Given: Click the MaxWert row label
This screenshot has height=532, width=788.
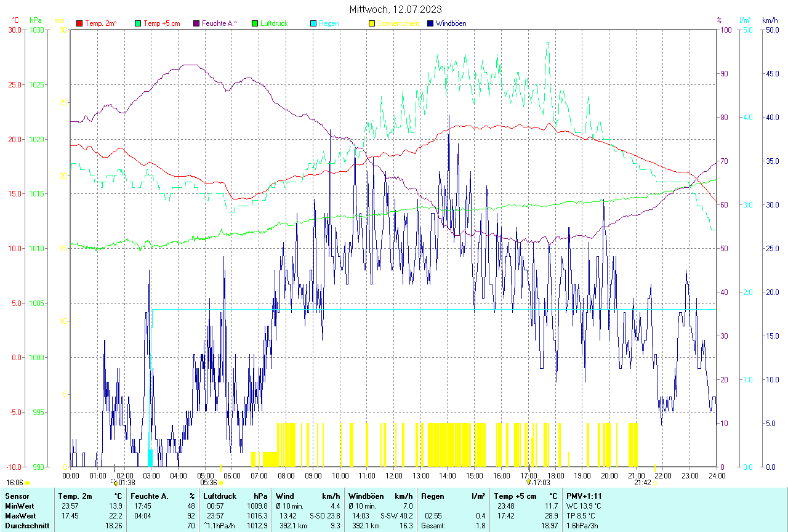Looking at the screenshot, I should point(21,516).
